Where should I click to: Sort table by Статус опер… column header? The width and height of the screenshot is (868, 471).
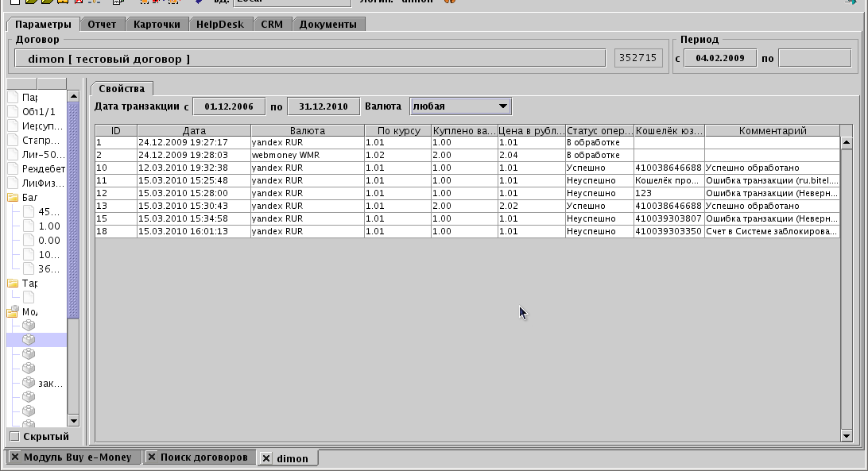coord(599,130)
